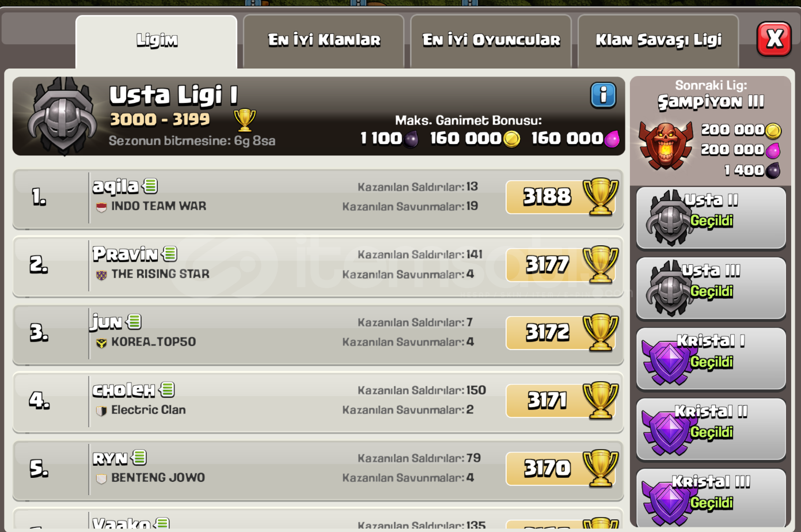Tap the green menu icon beside Pravin
The width and height of the screenshot is (801, 532).
170,253
